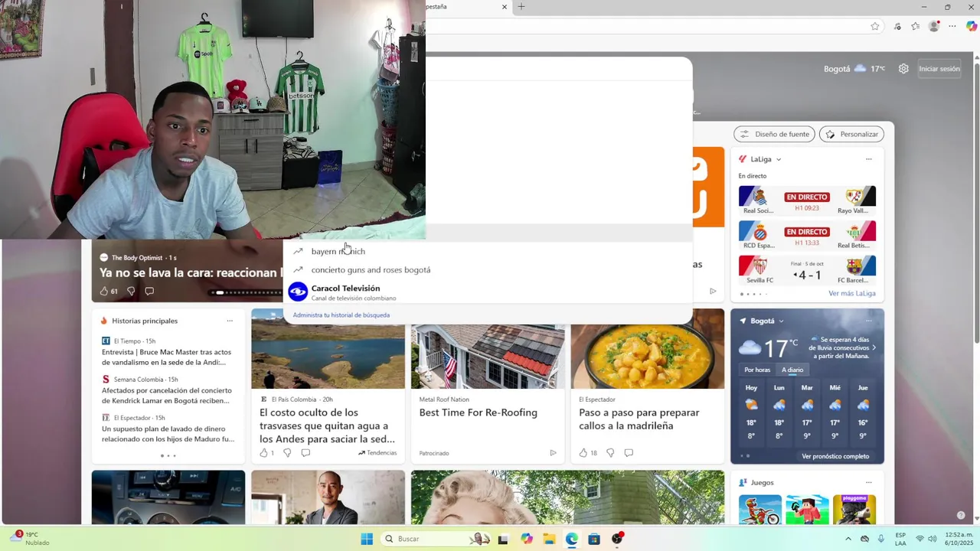The height and width of the screenshot is (551, 980).
Task: Select bayern munich search suggestion
Action: click(488, 251)
